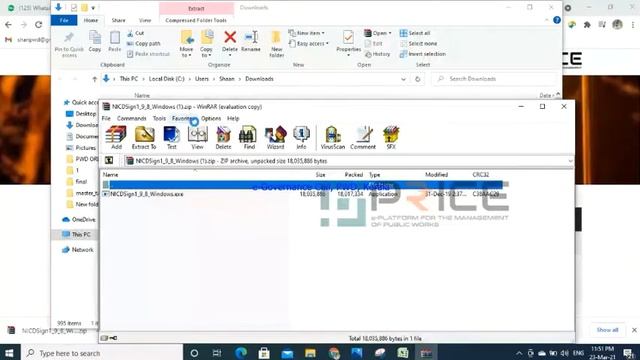Go up one level in WinRAR path bar
Viewport: 640px width, 360px height.
click(x=109, y=161)
